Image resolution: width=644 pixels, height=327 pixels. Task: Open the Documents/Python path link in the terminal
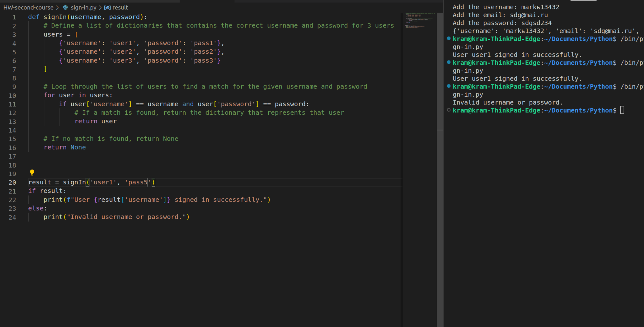(x=578, y=110)
